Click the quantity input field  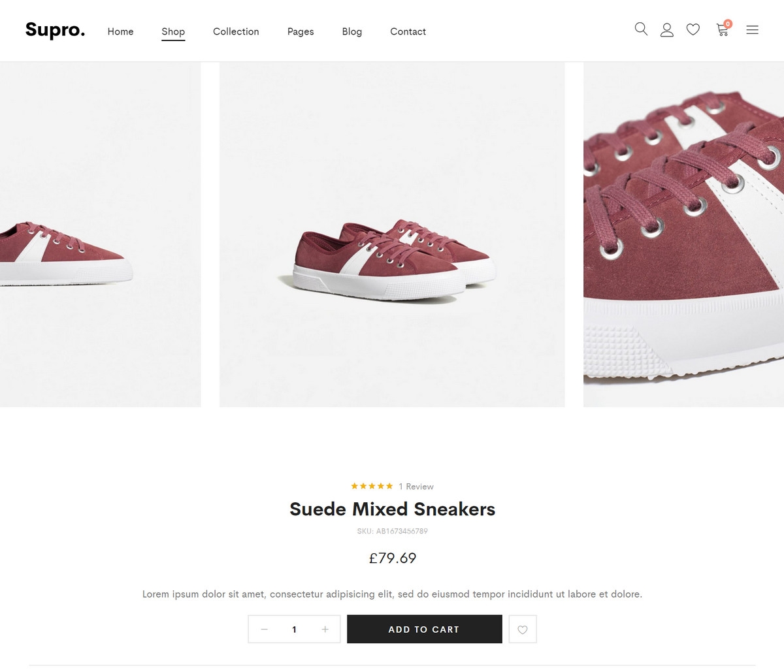[294, 630]
